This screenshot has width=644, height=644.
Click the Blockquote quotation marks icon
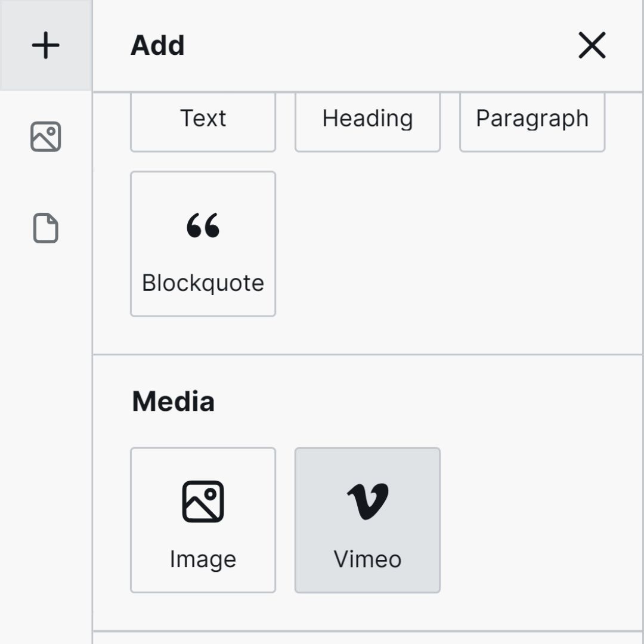pos(203,225)
